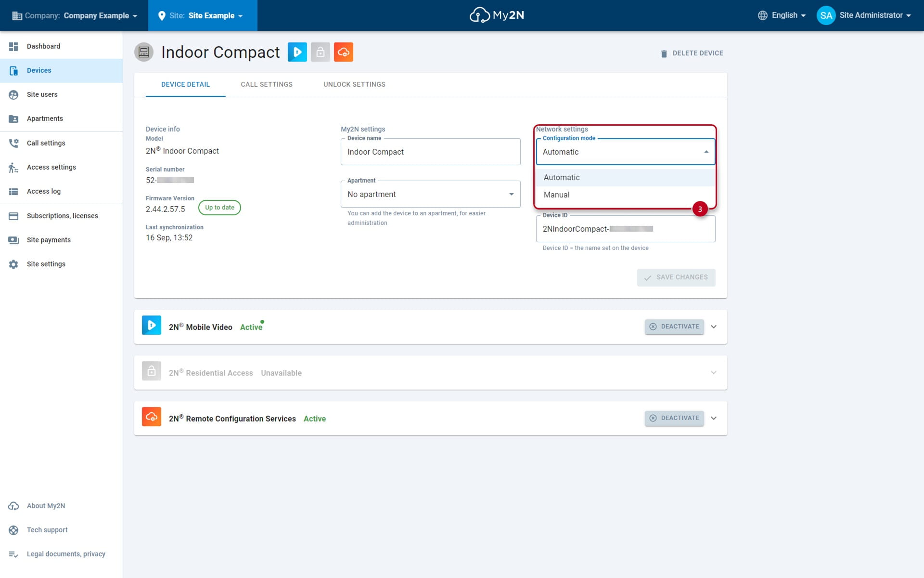
Task: Open Call settings from the sidebar
Action: point(61,143)
